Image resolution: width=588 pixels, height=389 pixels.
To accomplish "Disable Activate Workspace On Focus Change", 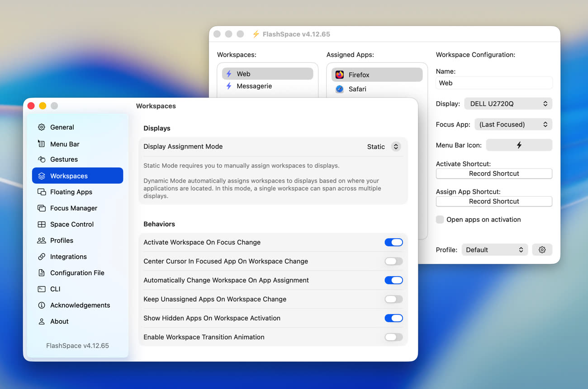I will click(394, 243).
